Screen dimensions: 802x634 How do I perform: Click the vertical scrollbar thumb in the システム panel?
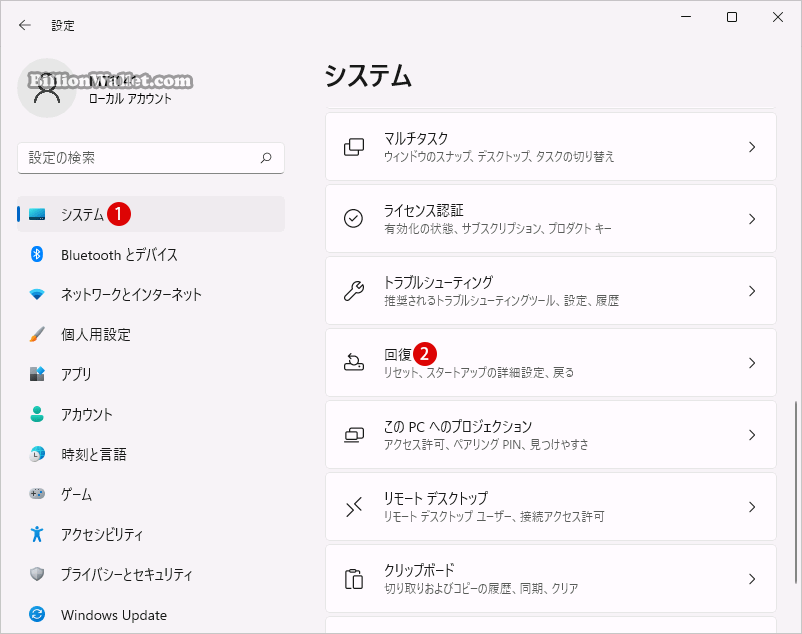[796, 492]
